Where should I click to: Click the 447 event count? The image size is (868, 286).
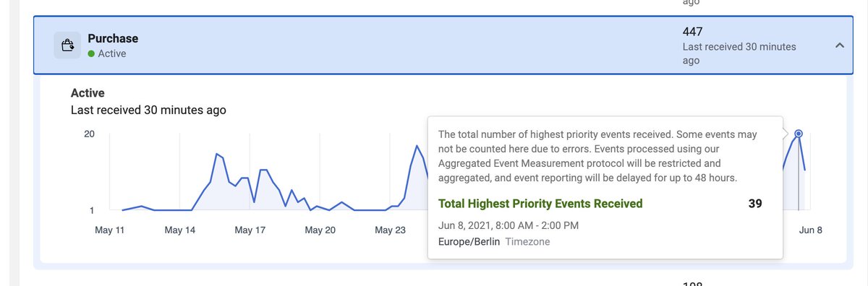point(693,32)
